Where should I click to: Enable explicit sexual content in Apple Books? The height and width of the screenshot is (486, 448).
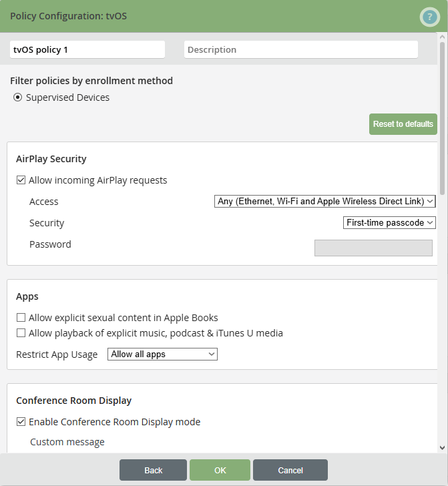point(21,318)
